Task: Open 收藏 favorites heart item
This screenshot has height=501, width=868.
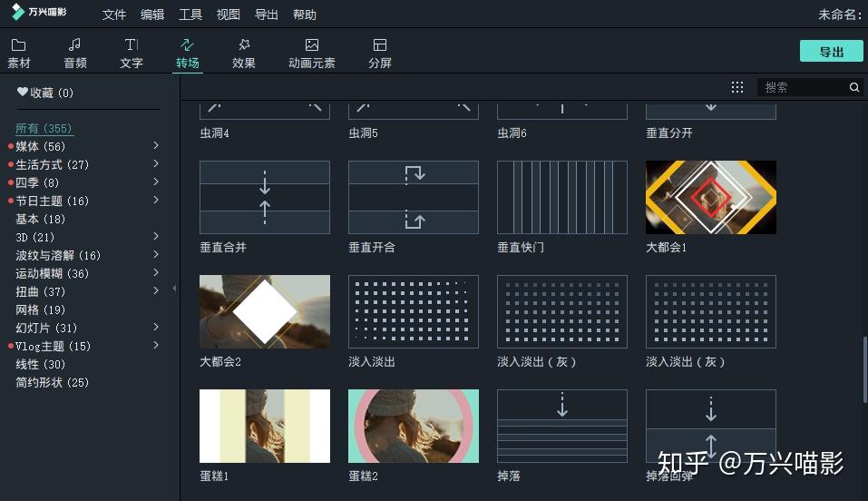Action: tap(44, 93)
